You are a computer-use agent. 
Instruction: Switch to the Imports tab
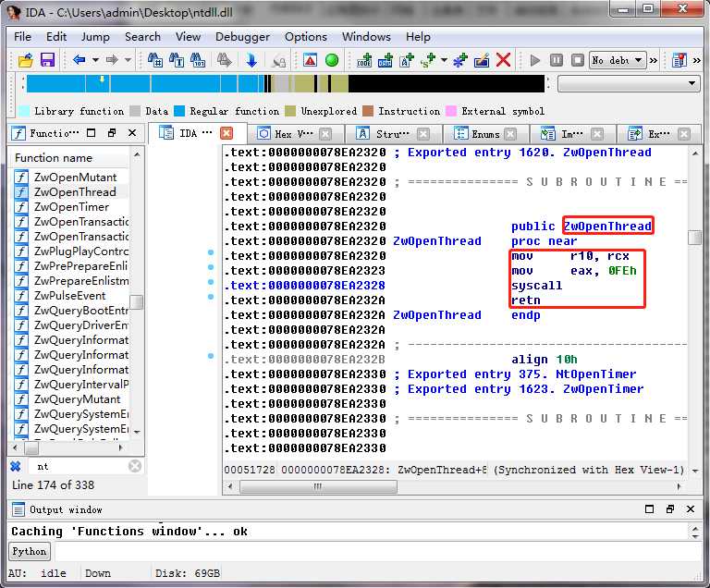(571, 134)
